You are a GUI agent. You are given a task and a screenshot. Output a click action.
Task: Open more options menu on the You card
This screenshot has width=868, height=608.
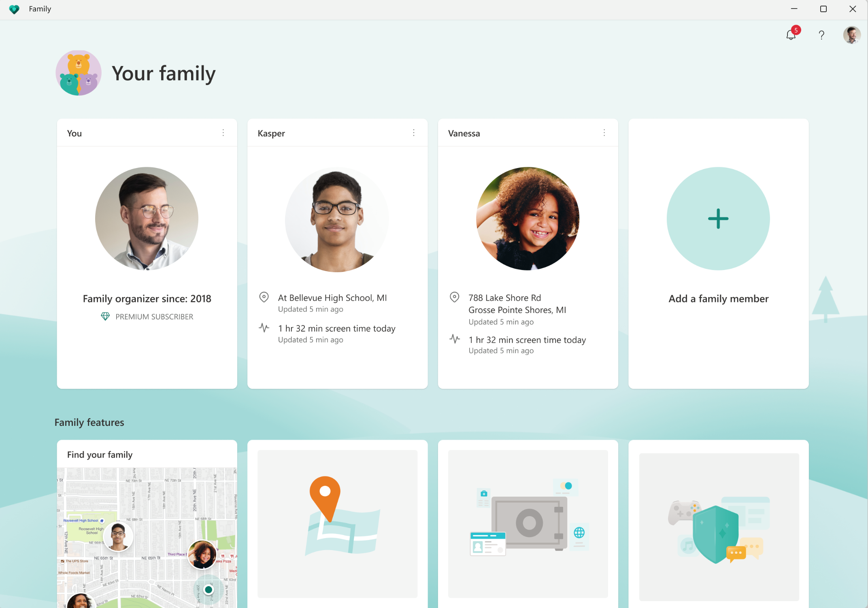[x=223, y=132]
